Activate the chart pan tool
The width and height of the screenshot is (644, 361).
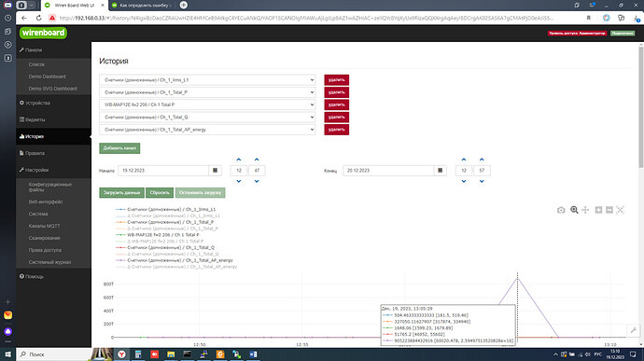tap(585, 210)
